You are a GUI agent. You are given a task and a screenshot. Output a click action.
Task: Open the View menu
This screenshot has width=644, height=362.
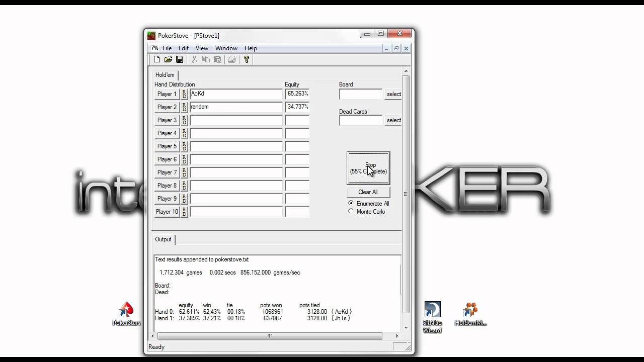tap(202, 48)
